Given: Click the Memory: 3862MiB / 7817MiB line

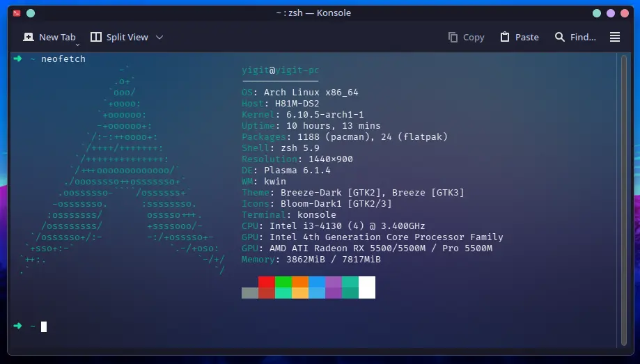Looking at the screenshot, I should click(x=311, y=260).
